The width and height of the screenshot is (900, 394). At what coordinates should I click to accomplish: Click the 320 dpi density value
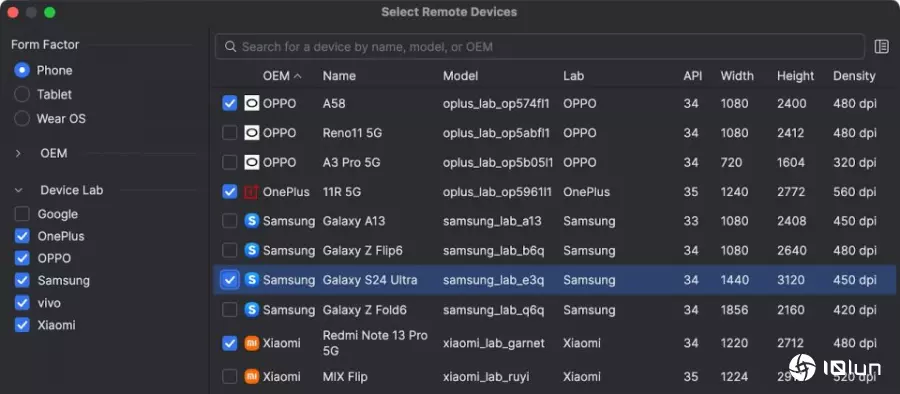click(855, 163)
